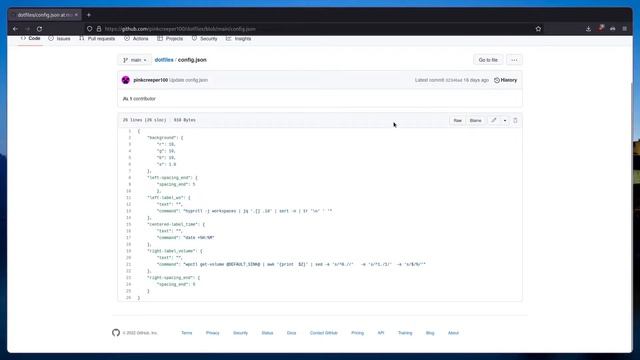
Task: Click the "background" key on line 2
Action: (163, 138)
